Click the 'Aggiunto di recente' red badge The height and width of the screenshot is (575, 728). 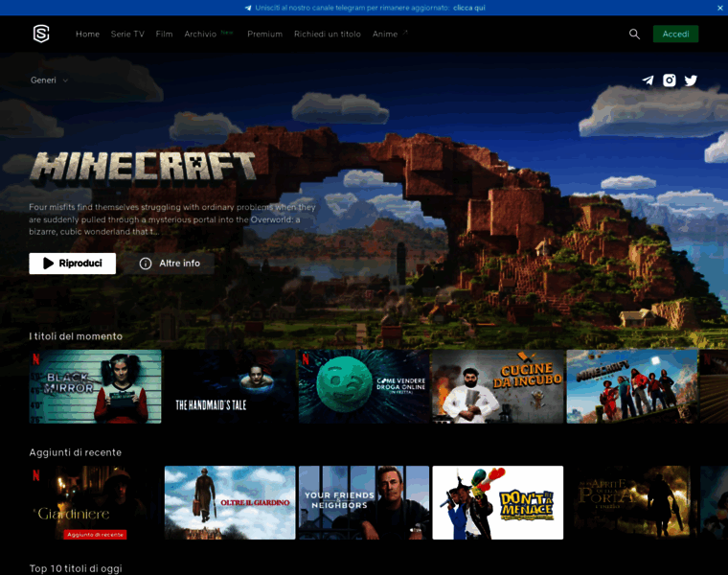95,535
